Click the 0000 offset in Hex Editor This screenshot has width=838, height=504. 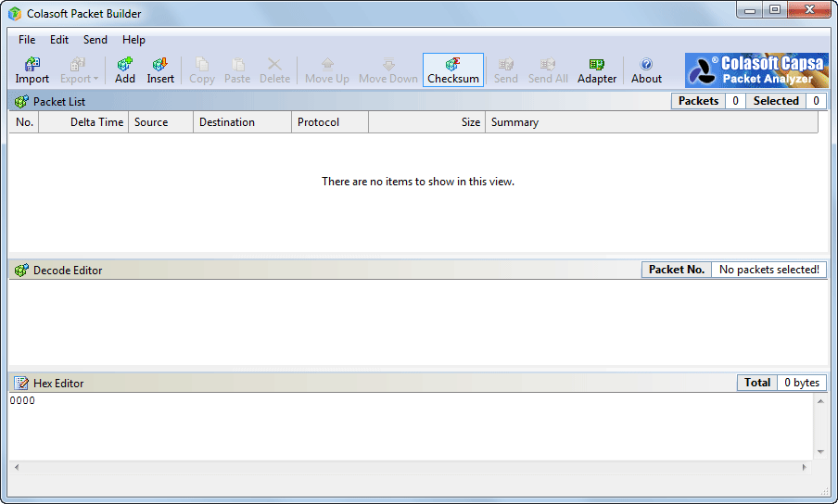pos(22,400)
